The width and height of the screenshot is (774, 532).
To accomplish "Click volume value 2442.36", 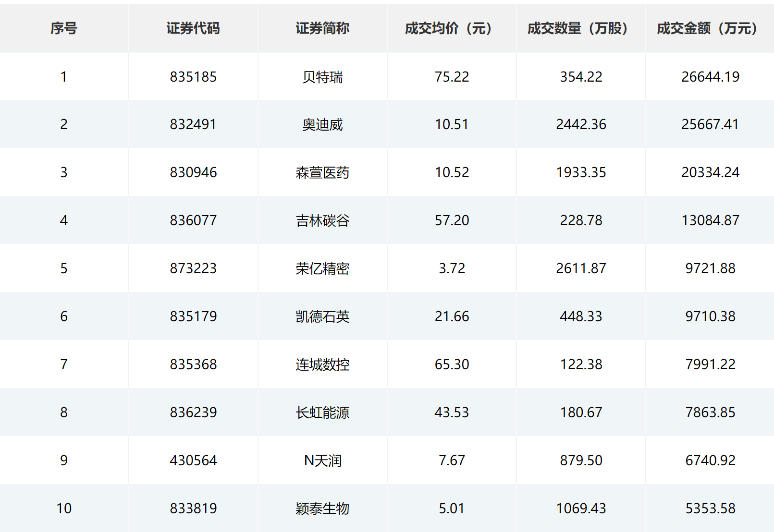I will (x=581, y=124).
